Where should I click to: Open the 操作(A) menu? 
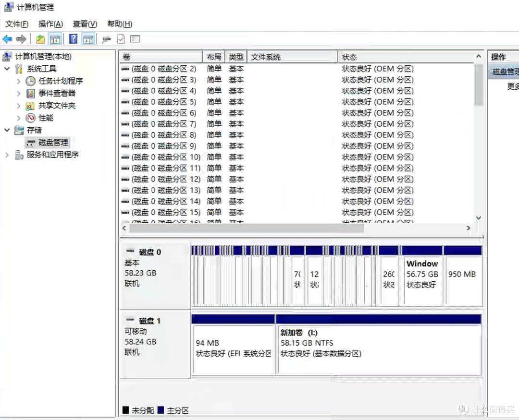50,24
